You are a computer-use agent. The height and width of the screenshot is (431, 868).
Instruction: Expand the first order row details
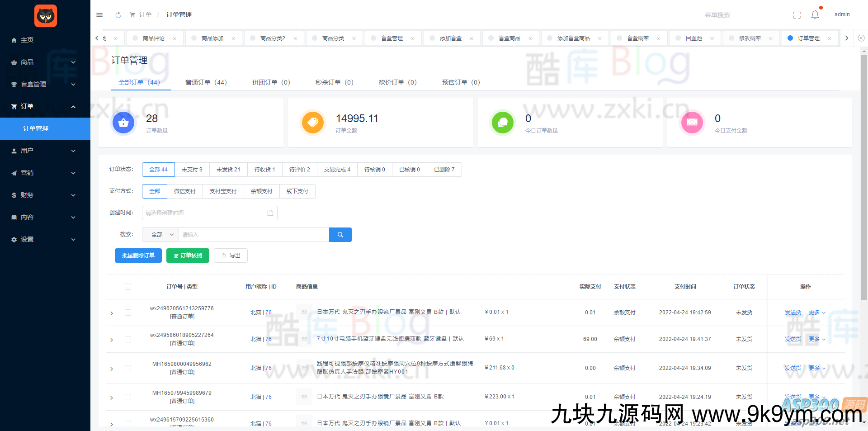(111, 313)
